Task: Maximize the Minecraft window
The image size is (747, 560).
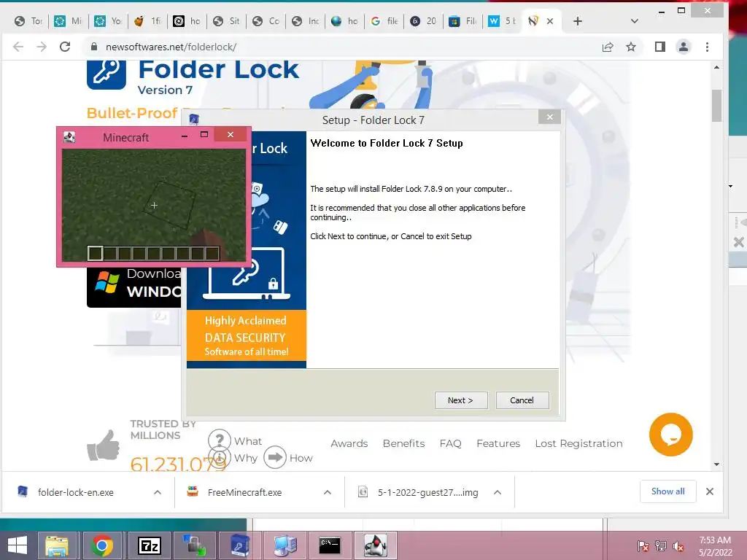Action: point(204,135)
